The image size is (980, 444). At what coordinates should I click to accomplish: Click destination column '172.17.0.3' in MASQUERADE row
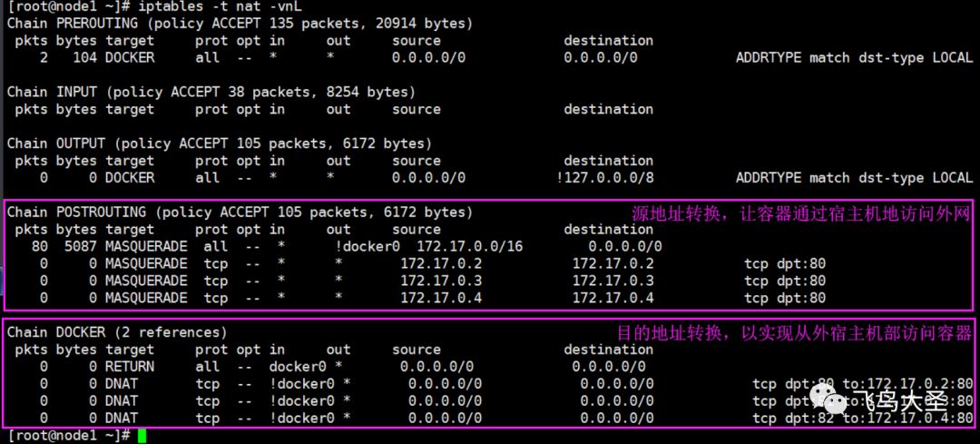tap(613, 281)
